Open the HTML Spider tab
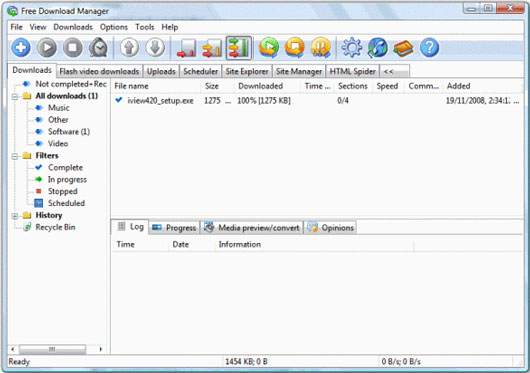This screenshot has width=530, height=373. tap(353, 71)
